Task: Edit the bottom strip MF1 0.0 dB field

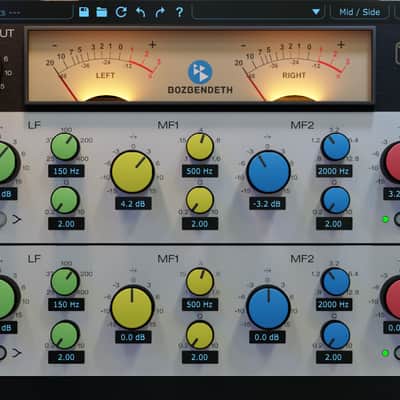Action: [133, 337]
